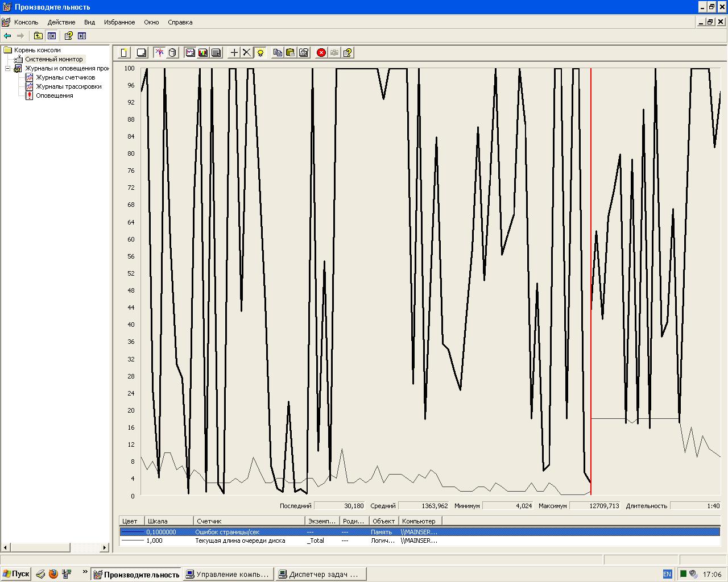Switch to Диспетчер задач taskbar button
The image size is (728, 582).
321,574
